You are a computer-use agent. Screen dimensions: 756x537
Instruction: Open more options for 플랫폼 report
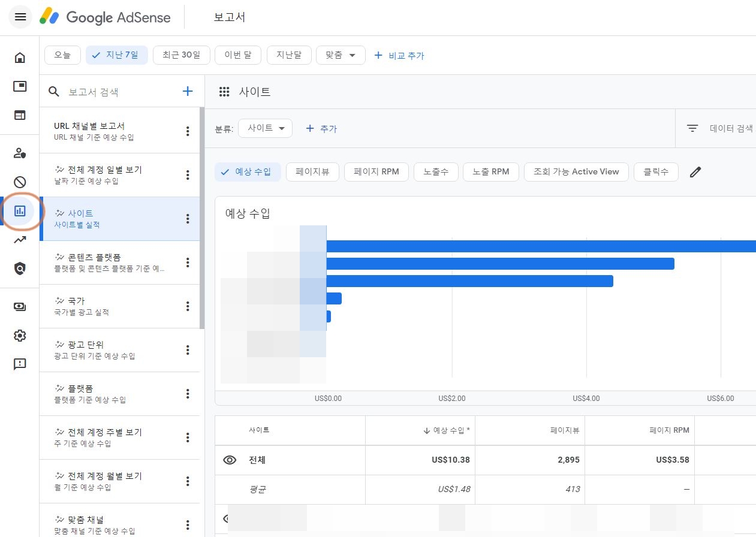[188, 394]
